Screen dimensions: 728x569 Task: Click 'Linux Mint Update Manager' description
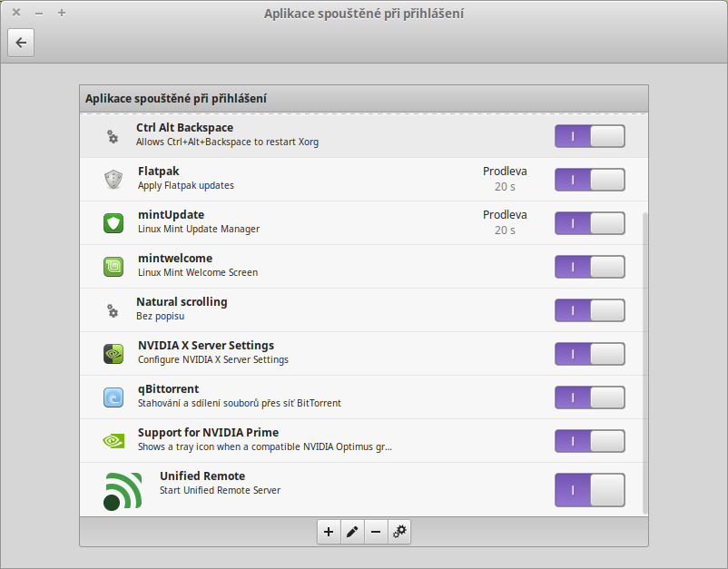click(x=199, y=230)
